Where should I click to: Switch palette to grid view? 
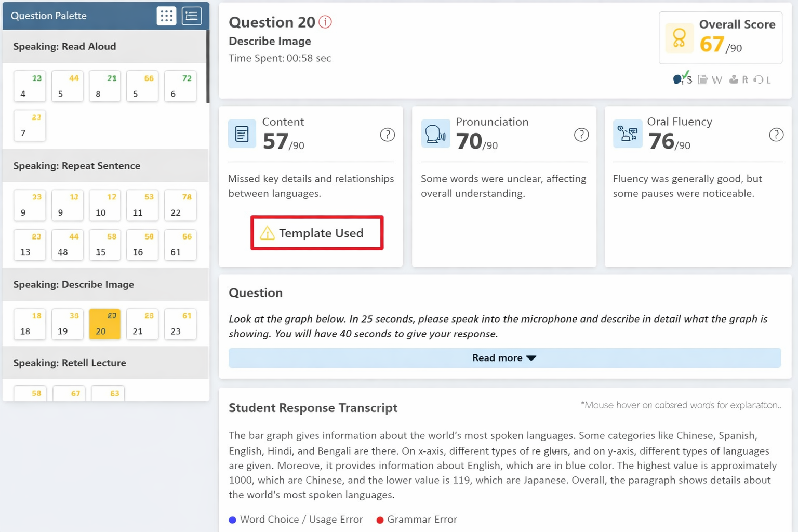(166, 16)
